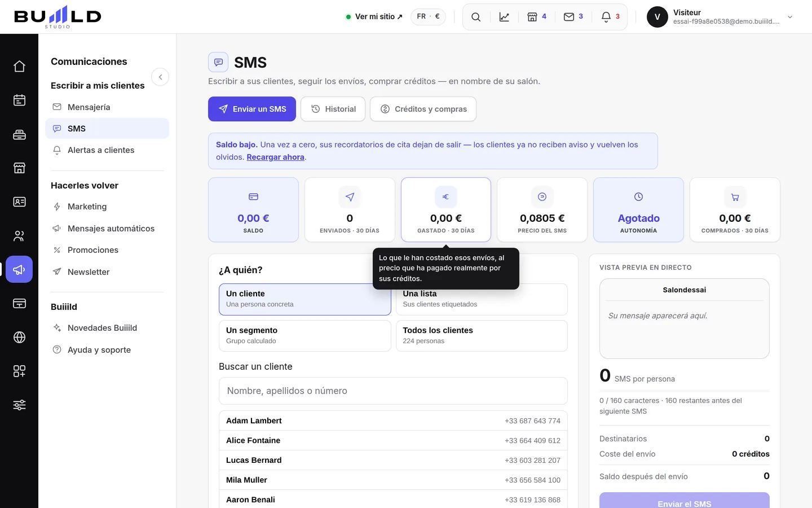Click the search magnifier icon in header

click(x=476, y=17)
